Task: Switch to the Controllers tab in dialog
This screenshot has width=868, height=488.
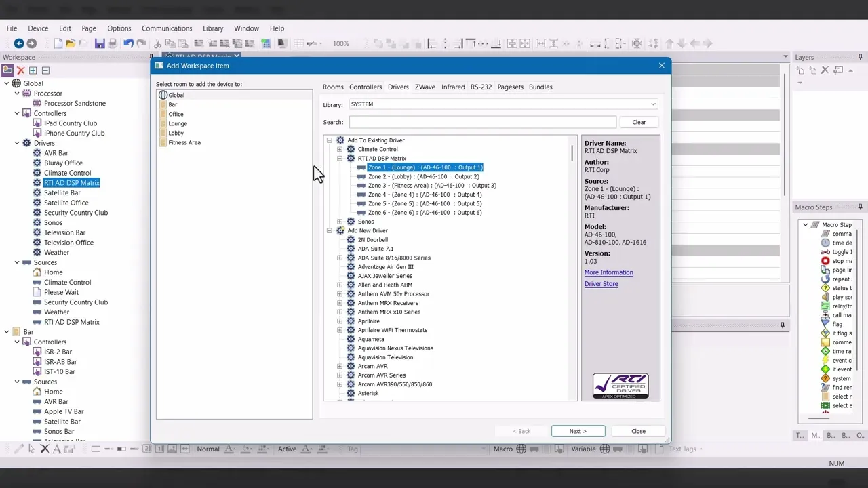Action: click(366, 87)
